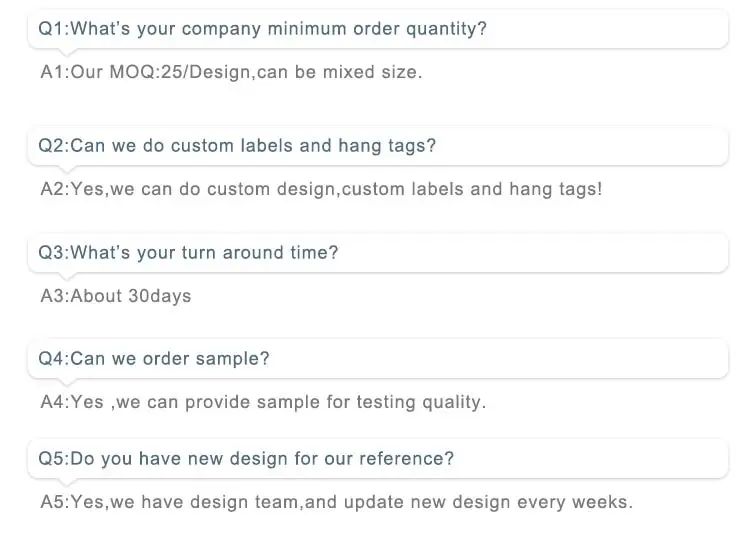Viewport: 750px width, 537px height.
Task: Click the speech bubble tail under Q1
Action: click(x=66, y=52)
